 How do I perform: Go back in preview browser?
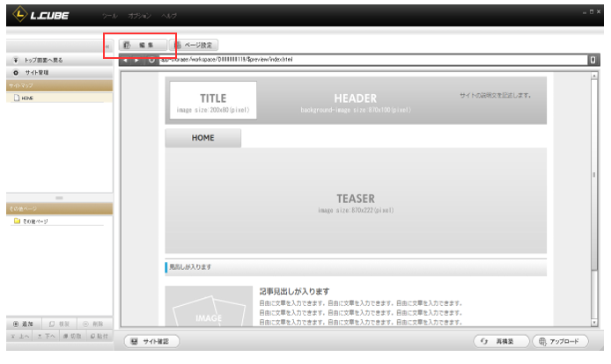pos(125,60)
